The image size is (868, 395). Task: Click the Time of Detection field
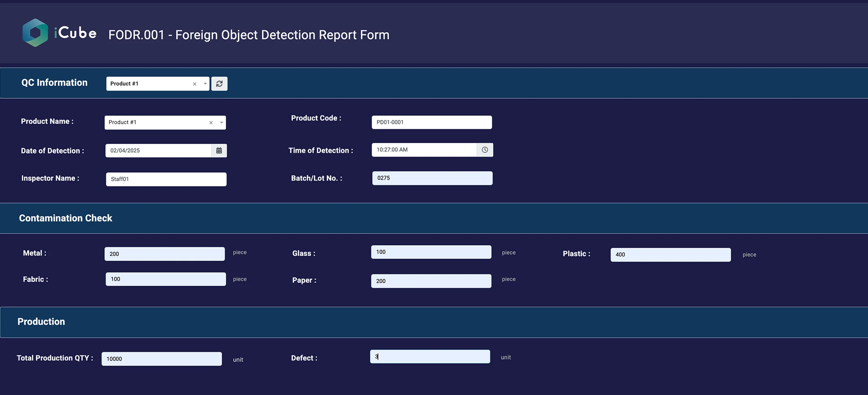[424, 150]
